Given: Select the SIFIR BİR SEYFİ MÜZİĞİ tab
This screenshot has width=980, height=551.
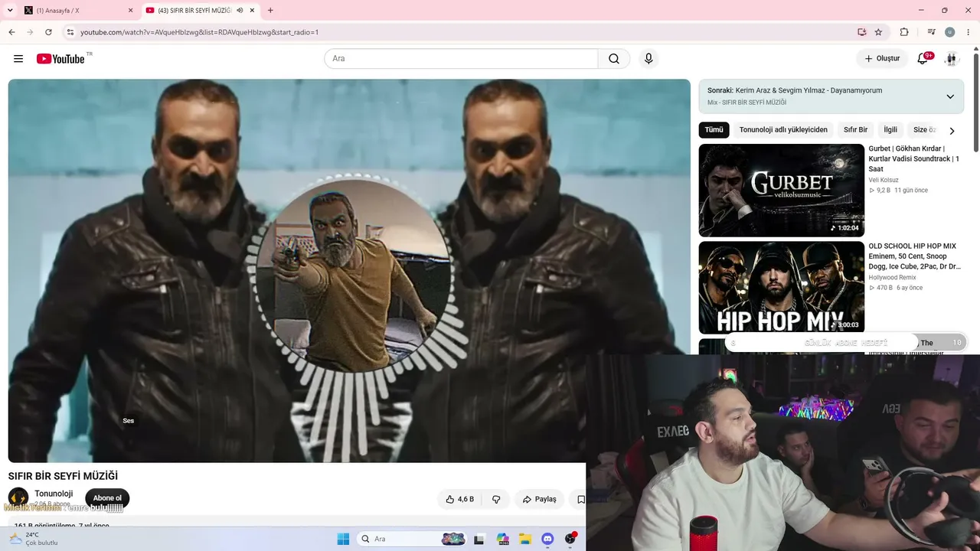Looking at the screenshot, I should pyautogui.click(x=201, y=11).
